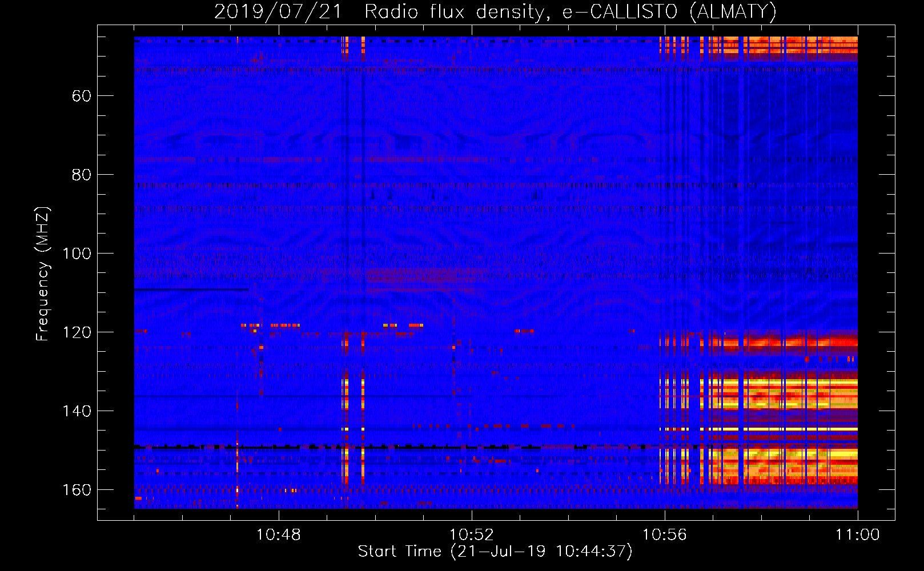924x571 pixels.
Task: Click the '10:56' time tick label
Action: [665, 535]
